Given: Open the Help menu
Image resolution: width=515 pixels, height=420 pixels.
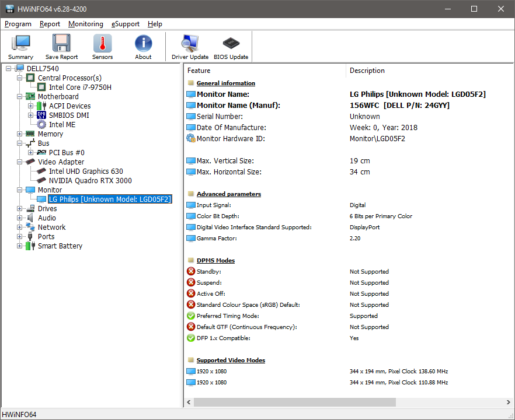Looking at the screenshot, I should [155, 24].
